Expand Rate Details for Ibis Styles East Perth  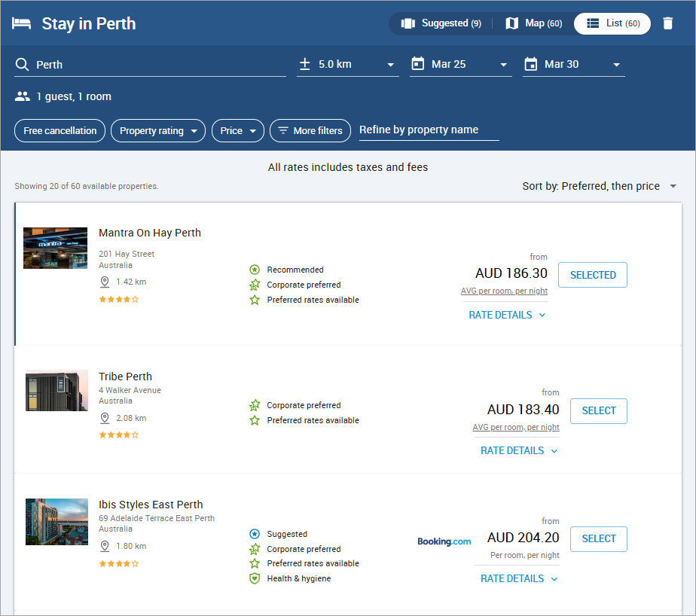pyautogui.click(x=519, y=578)
